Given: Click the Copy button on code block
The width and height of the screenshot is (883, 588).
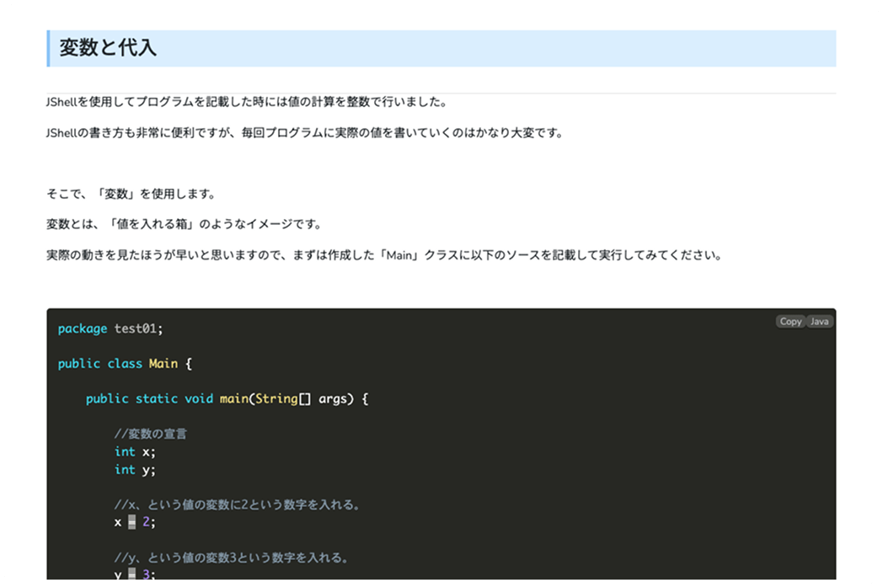Looking at the screenshot, I should click(x=790, y=322).
